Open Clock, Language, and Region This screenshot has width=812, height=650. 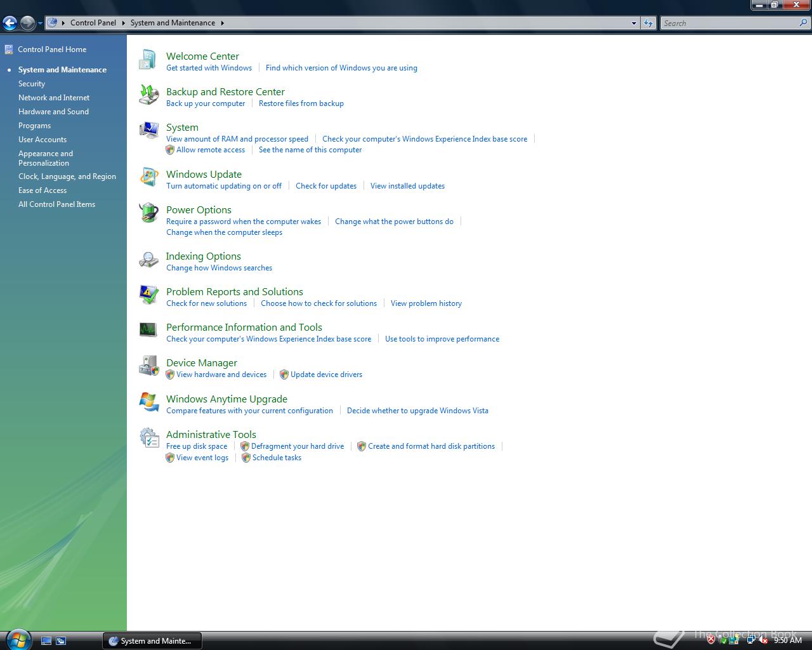click(67, 176)
